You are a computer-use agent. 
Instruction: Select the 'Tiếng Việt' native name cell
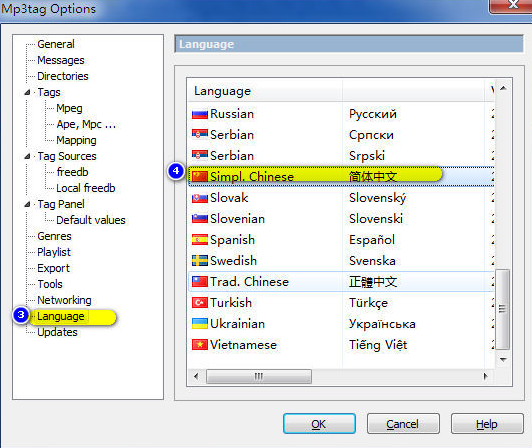[x=378, y=345]
